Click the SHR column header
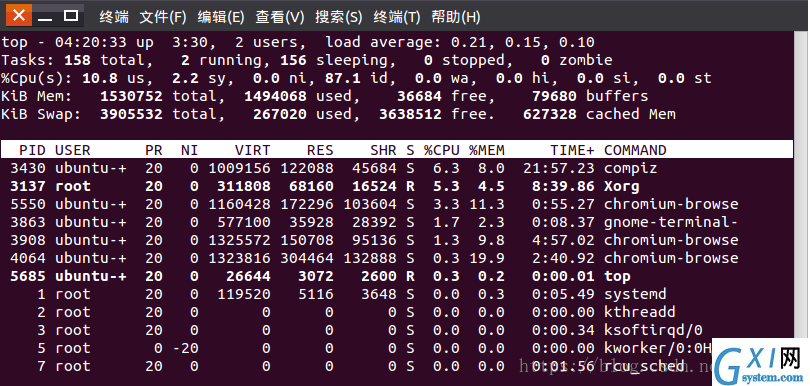The height and width of the screenshot is (386, 810). click(383, 150)
